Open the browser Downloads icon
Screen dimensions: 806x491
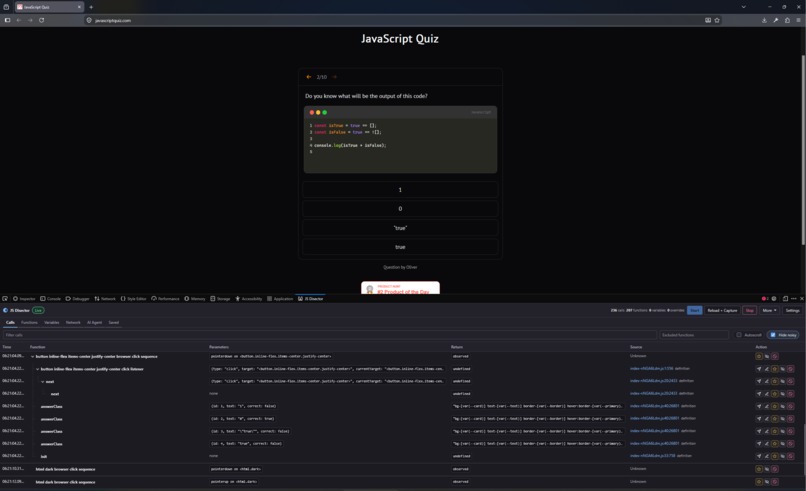click(764, 20)
